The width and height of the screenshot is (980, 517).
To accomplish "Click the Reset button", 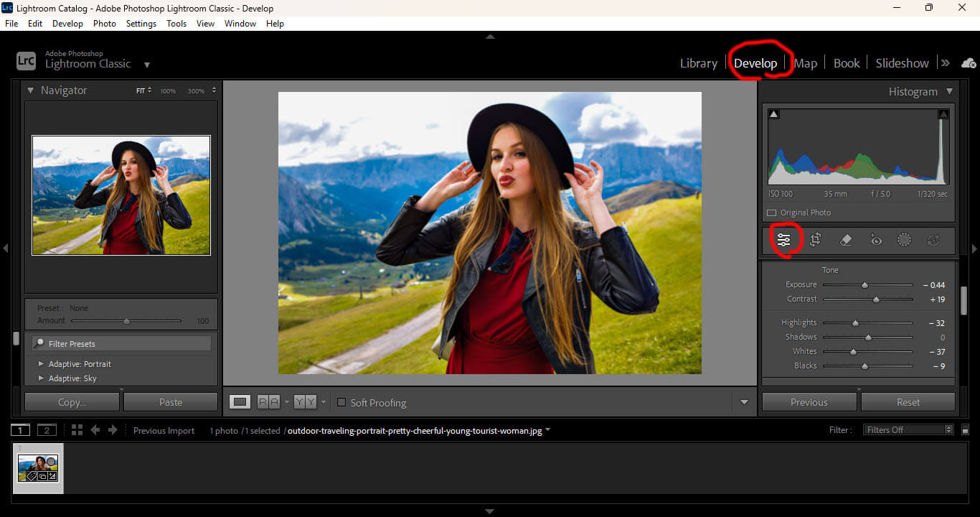I will (908, 401).
